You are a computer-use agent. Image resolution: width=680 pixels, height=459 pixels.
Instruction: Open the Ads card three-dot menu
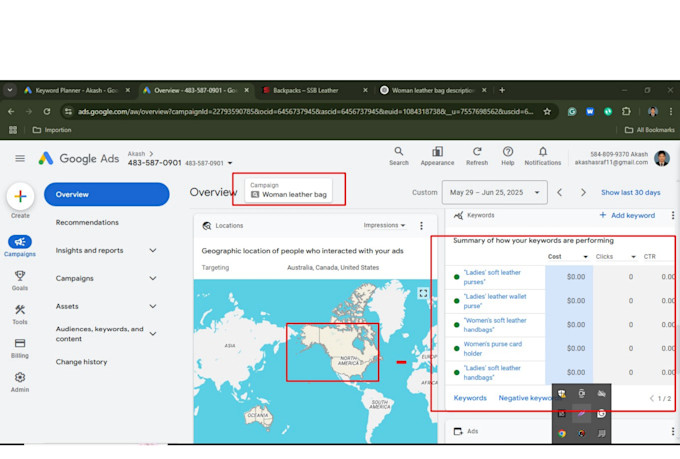coord(673,431)
